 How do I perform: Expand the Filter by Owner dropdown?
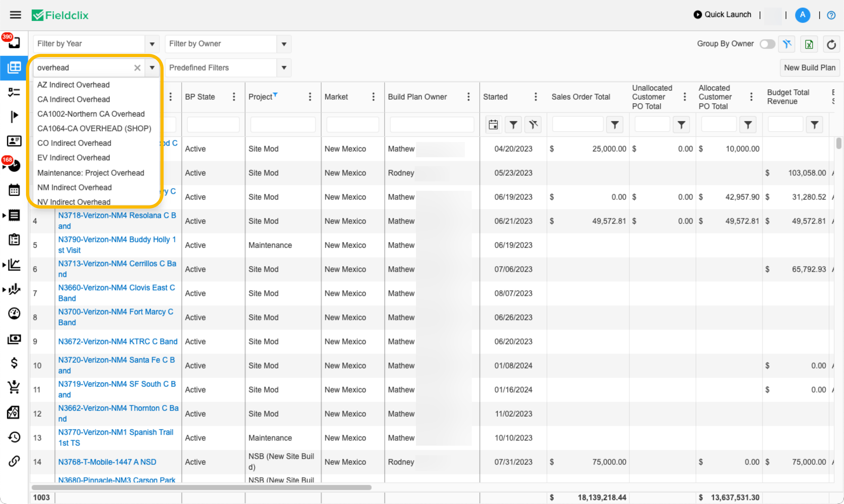284,44
